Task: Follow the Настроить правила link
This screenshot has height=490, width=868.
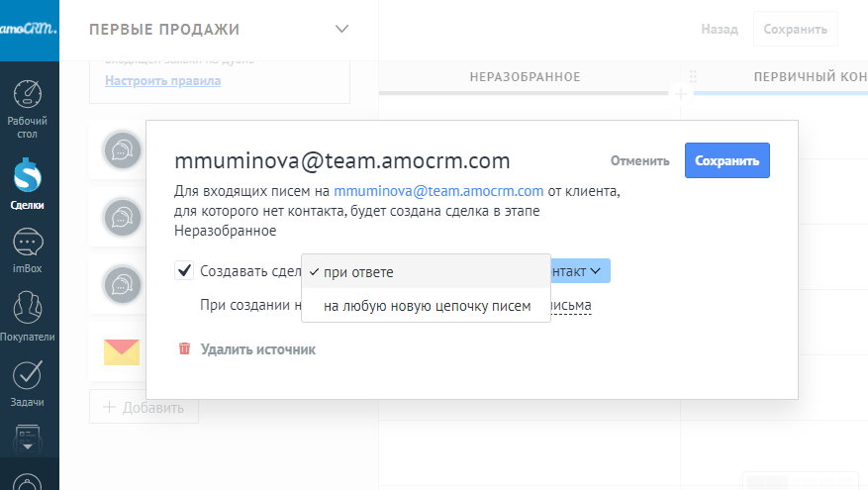Action: [x=162, y=81]
